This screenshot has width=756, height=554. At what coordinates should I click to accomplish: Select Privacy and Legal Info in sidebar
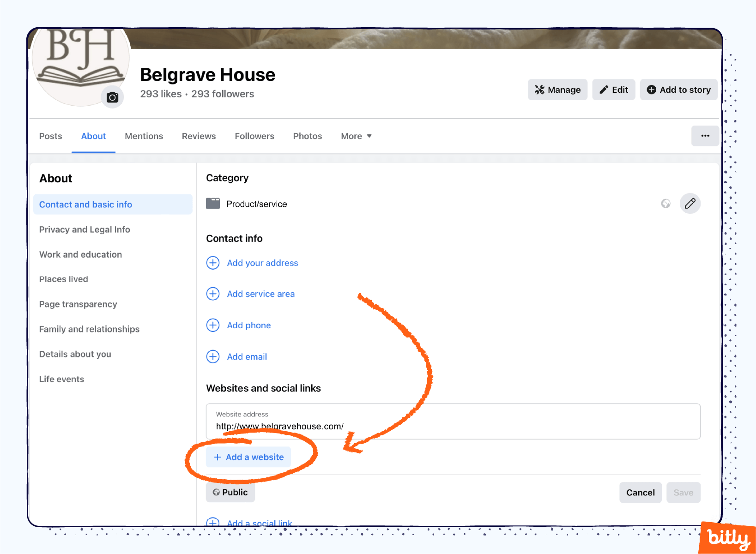click(84, 229)
